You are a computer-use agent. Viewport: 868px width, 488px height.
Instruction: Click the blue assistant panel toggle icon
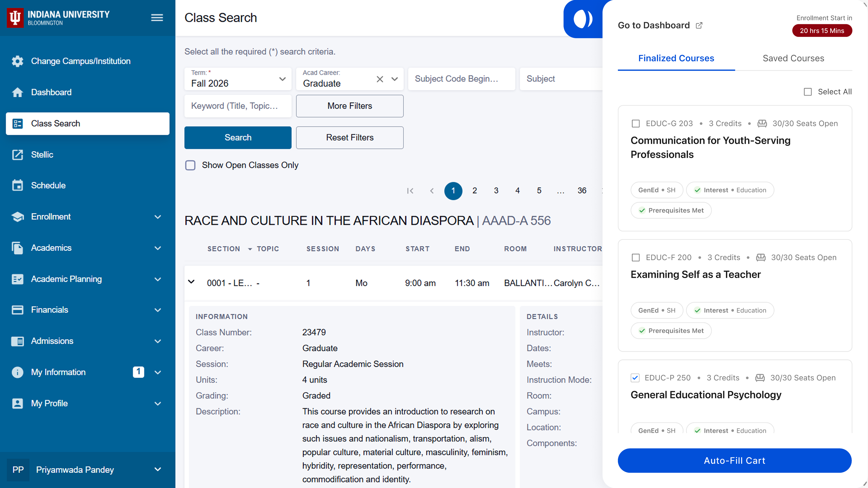[583, 19]
